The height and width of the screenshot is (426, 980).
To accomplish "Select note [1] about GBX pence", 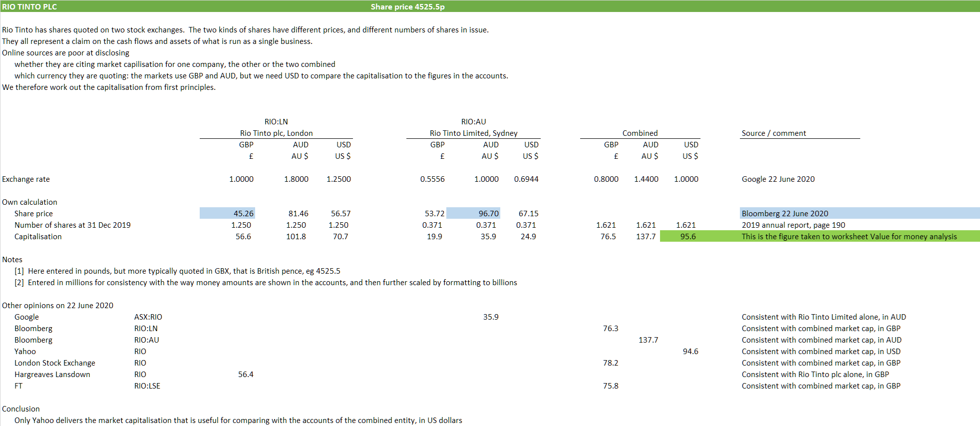I will (x=177, y=271).
